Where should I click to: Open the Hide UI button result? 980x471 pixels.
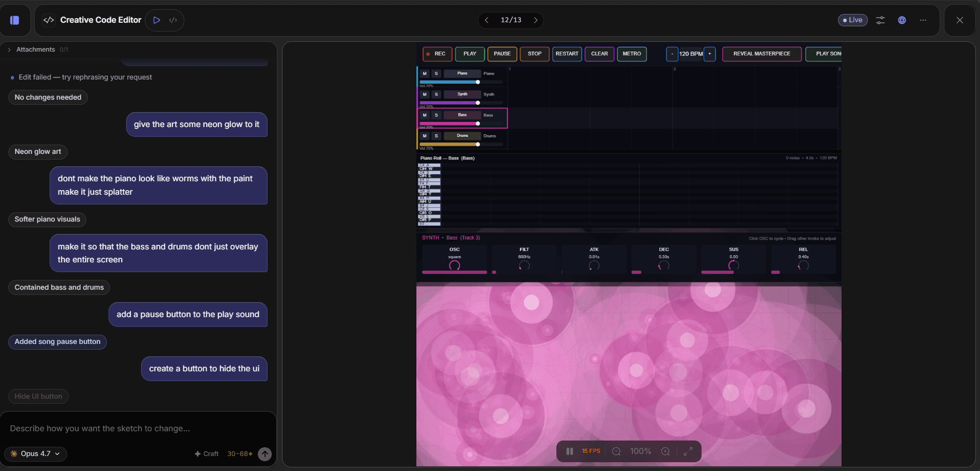click(38, 397)
